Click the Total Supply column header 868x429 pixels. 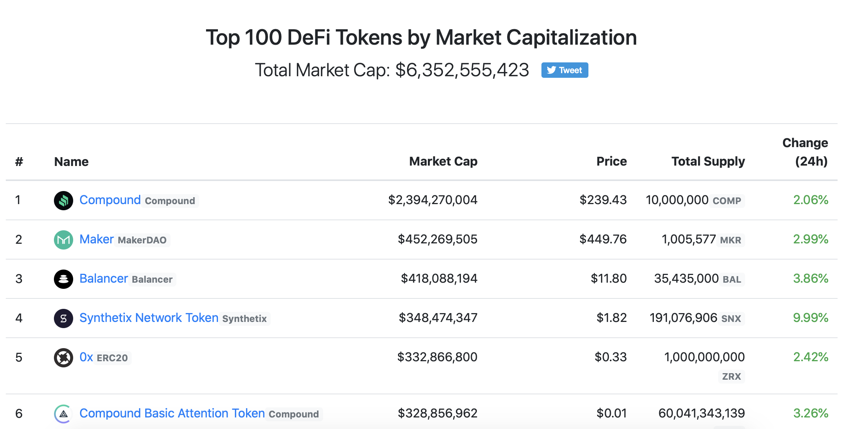(708, 161)
